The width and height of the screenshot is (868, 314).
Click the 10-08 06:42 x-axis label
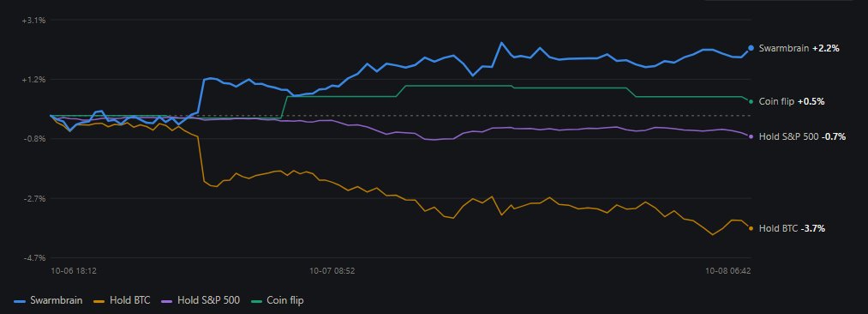(x=728, y=271)
